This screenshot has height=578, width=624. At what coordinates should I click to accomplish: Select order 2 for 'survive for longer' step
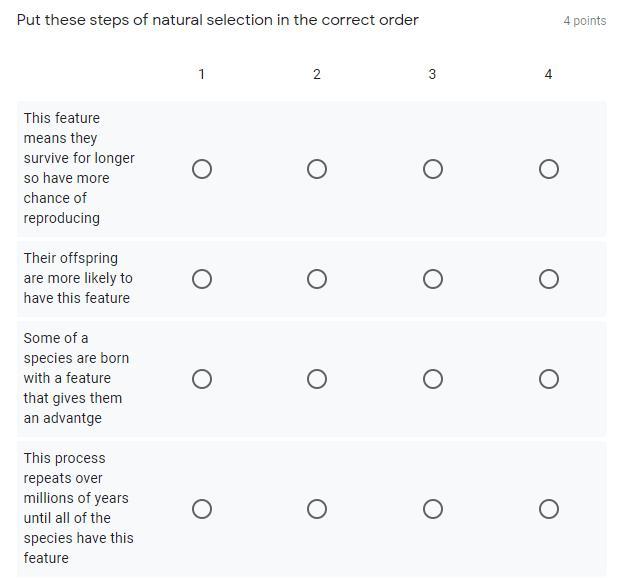tap(317, 169)
